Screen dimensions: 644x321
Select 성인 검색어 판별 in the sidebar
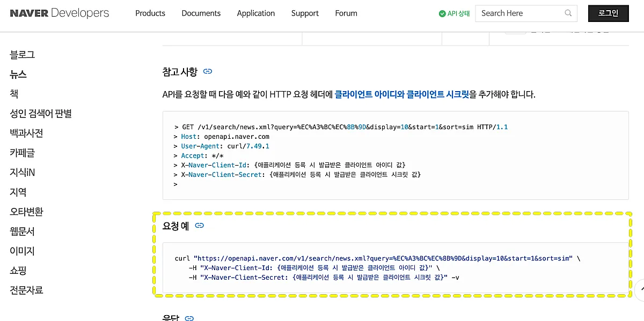click(41, 114)
